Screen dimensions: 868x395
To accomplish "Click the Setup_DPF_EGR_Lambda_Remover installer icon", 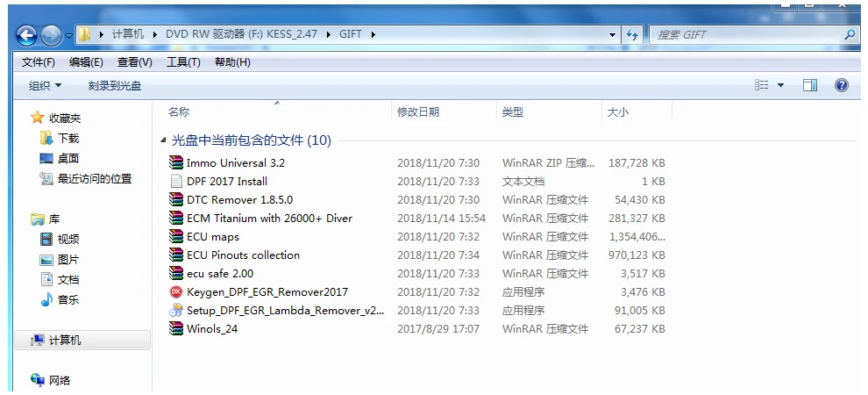I will coord(175,310).
